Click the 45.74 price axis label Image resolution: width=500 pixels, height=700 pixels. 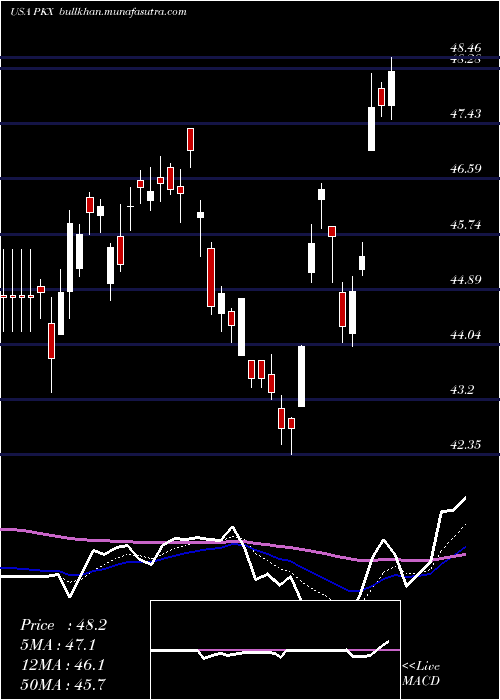coord(466,225)
